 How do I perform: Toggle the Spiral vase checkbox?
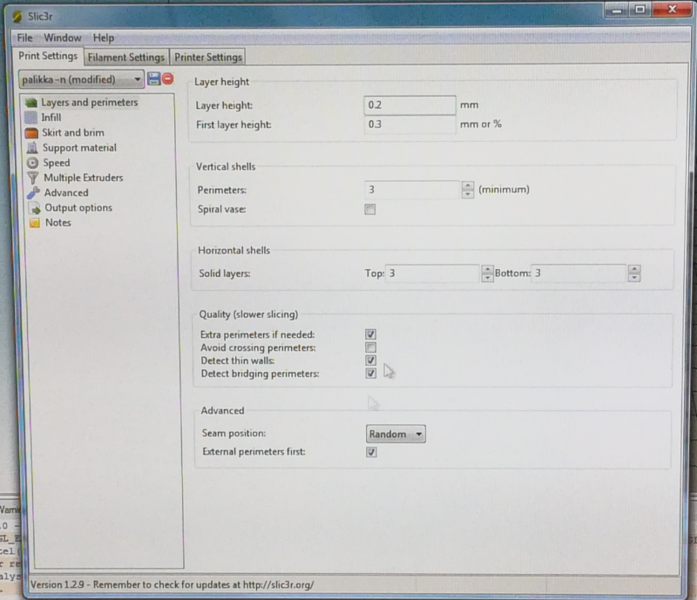pyautogui.click(x=370, y=209)
